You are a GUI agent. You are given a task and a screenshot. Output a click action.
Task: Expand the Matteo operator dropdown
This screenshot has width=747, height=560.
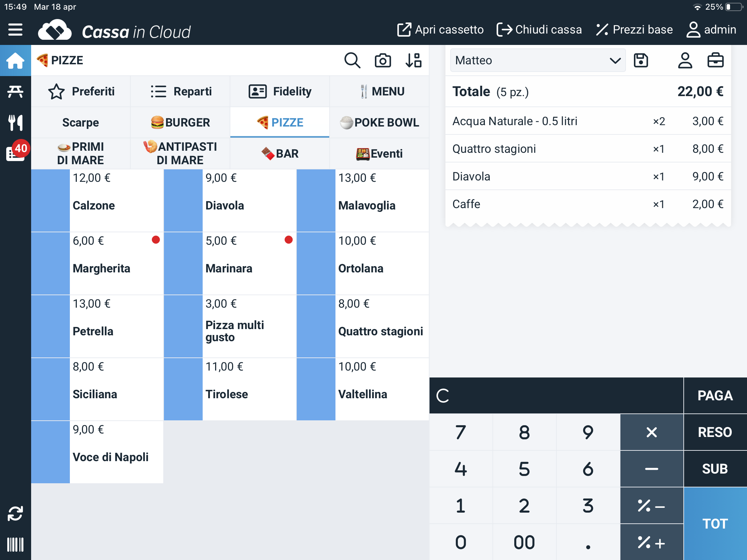[x=538, y=60]
